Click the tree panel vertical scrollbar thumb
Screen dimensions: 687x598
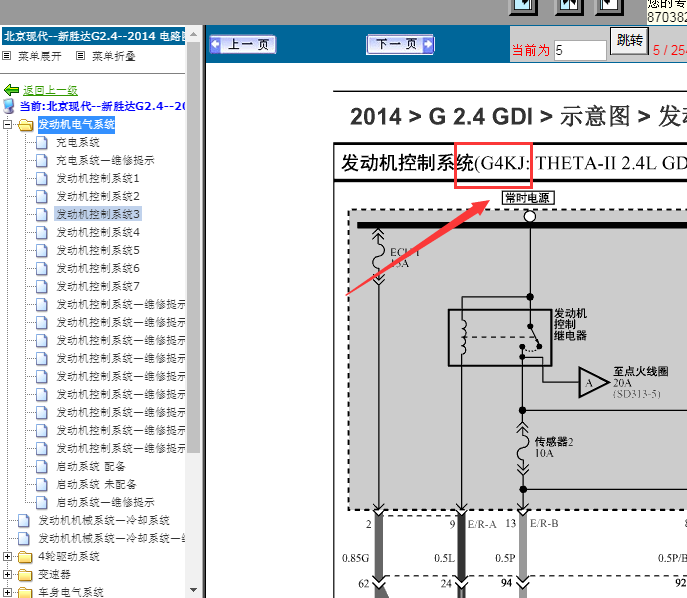[x=194, y=248]
